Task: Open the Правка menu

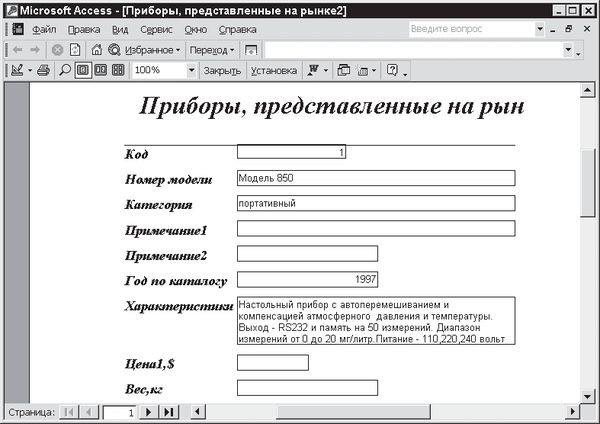Action: (x=84, y=29)
